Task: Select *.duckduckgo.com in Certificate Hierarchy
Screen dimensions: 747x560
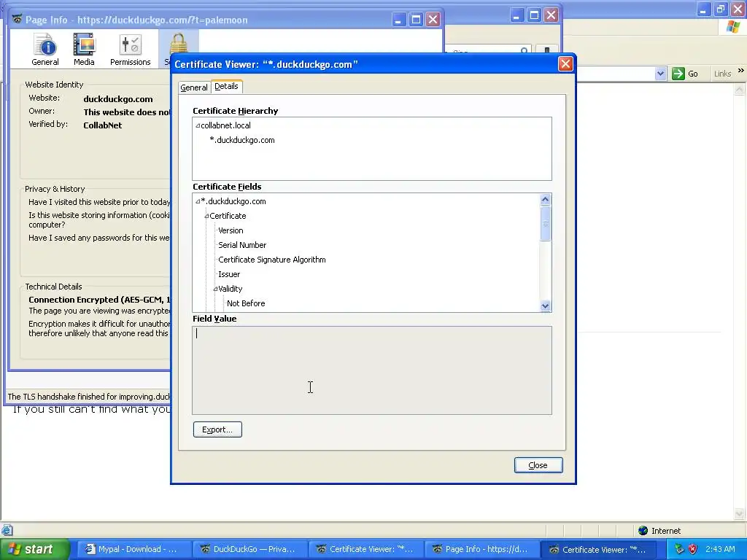Action: 242,140
